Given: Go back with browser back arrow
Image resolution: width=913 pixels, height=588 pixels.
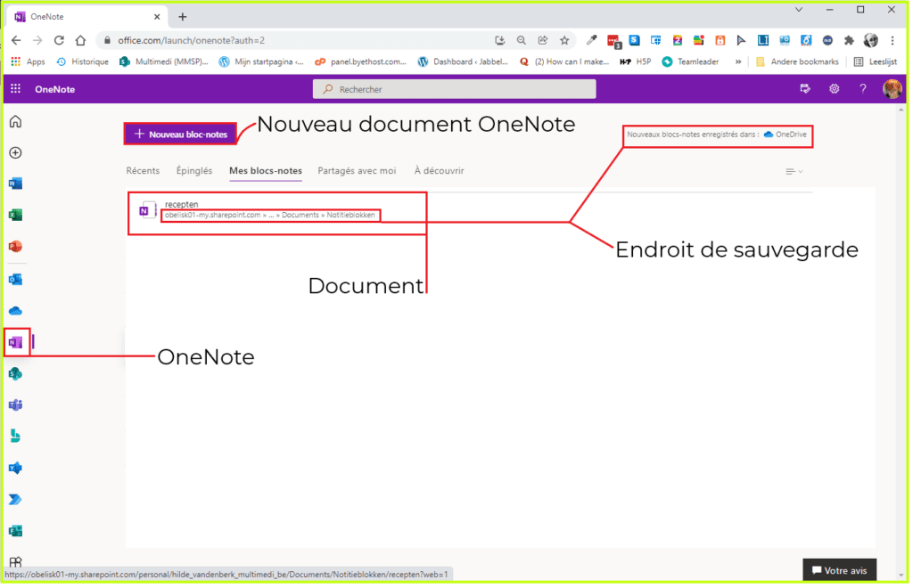Looking at the screenshot, I should [x=16, y=40].
